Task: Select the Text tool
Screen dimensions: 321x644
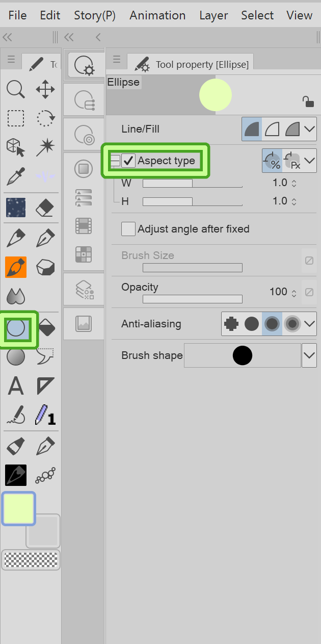Action: [x=16, y=386]
